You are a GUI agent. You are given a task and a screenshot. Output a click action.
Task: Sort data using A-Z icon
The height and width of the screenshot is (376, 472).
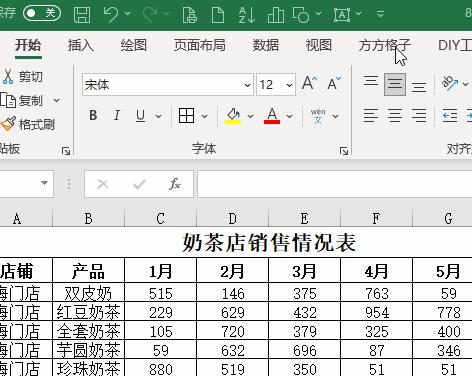pos(247,14)
